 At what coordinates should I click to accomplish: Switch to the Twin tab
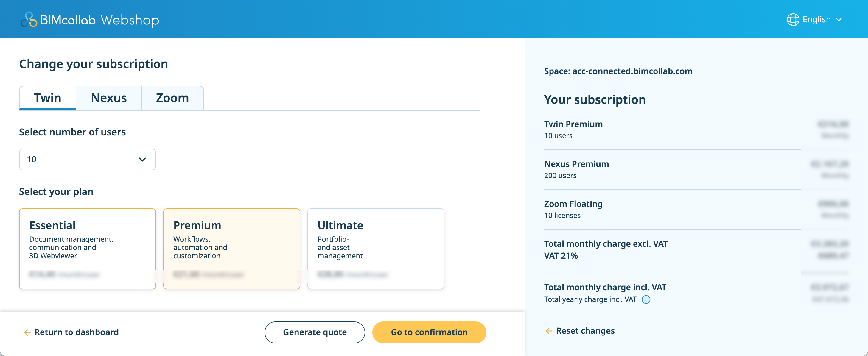pos(48,98)
